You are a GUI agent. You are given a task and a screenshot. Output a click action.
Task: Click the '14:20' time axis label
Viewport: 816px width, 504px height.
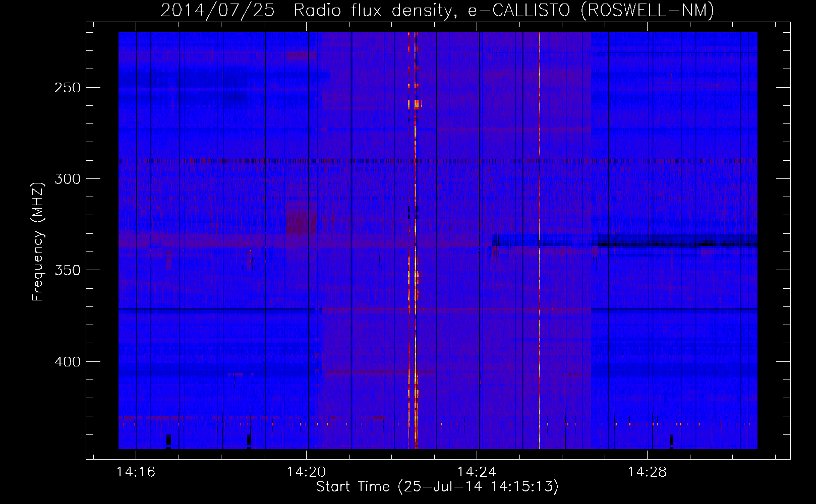pos(306,472)
